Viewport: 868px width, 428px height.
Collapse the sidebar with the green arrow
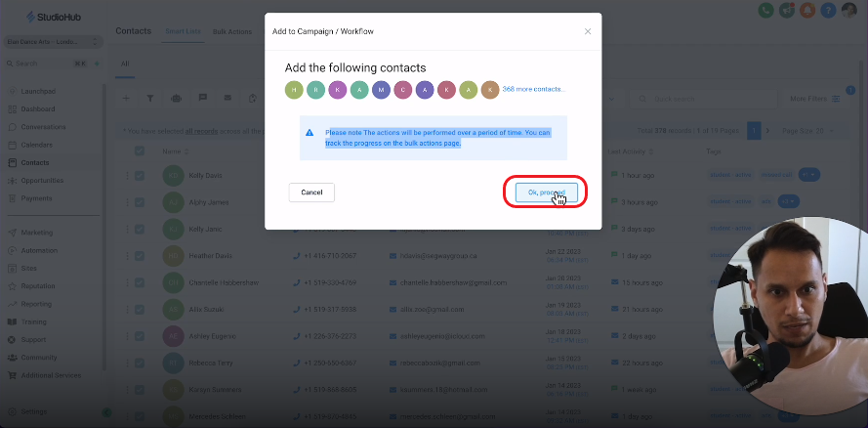(x=106, y=412)
